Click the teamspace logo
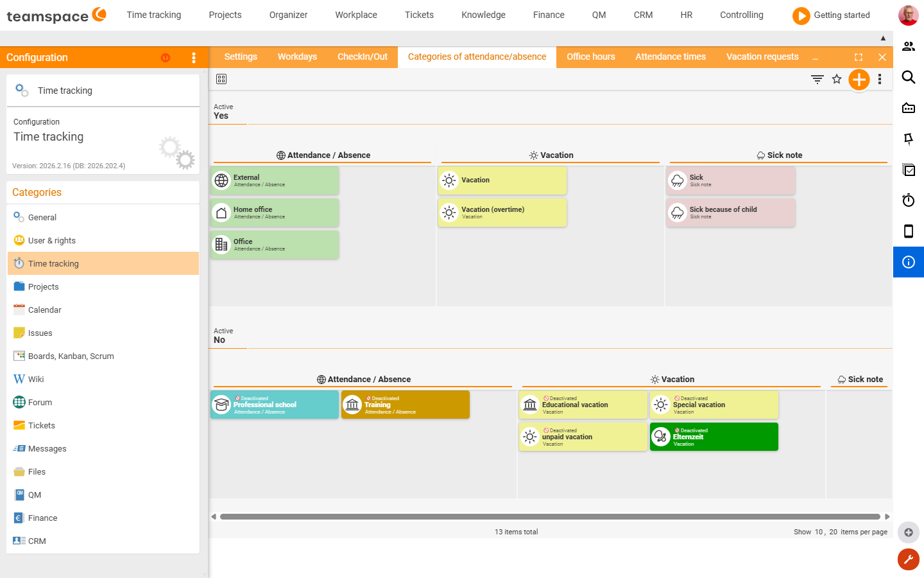The image size is (924, 578). 56,15
